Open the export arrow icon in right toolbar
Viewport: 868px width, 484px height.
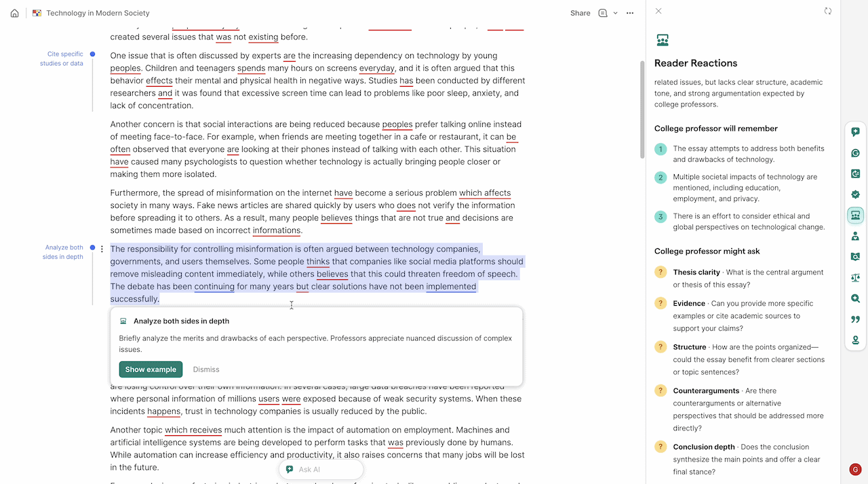855,174
